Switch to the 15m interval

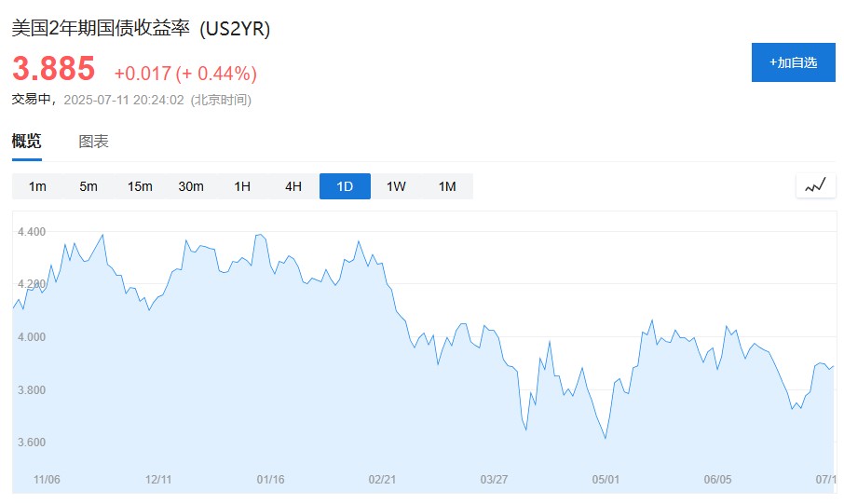pyautogui.click(x=140, y=186)
